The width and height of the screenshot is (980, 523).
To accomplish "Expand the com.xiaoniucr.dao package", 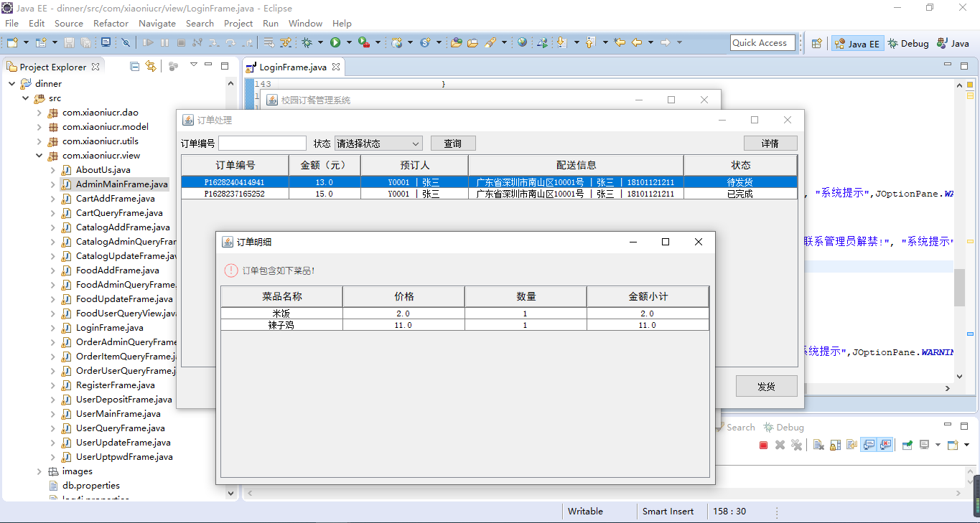I will [x=39, y=113].
